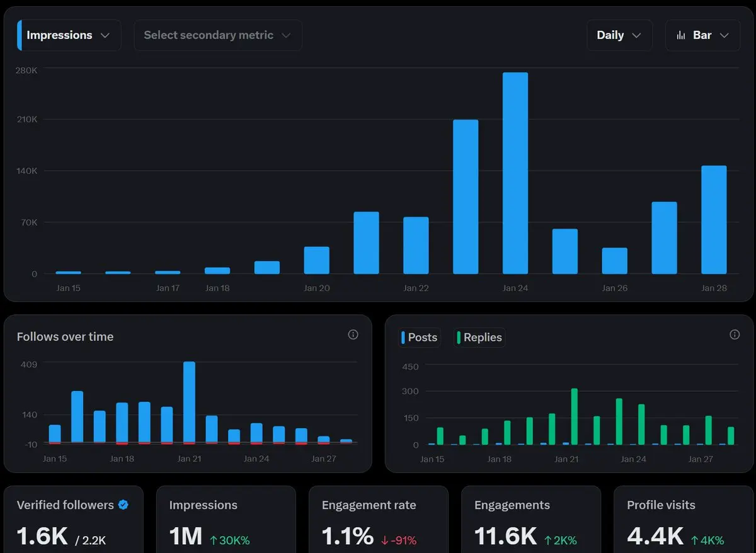Open the Select secondary metric dropdown
Image resolution: width=756 pixels, height=553 pixels.
click(x=217, y=35)
